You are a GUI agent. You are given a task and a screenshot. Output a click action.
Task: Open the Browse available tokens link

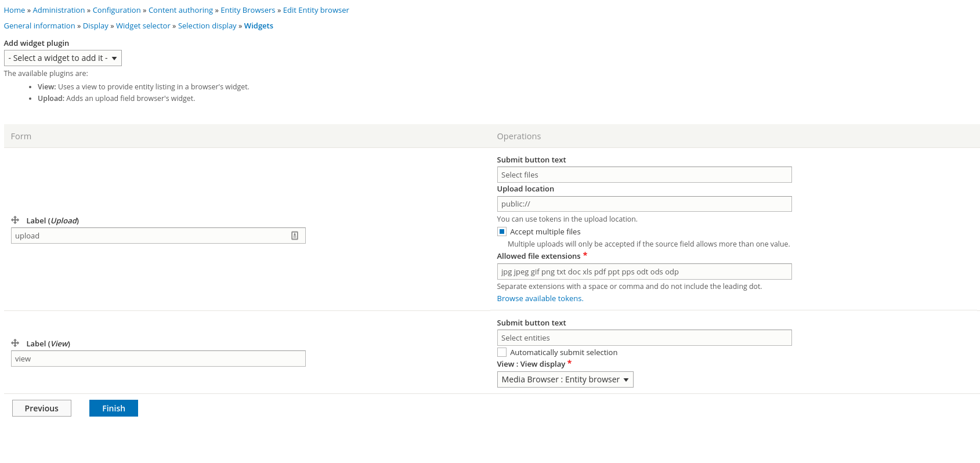click(x=540, y=298)
